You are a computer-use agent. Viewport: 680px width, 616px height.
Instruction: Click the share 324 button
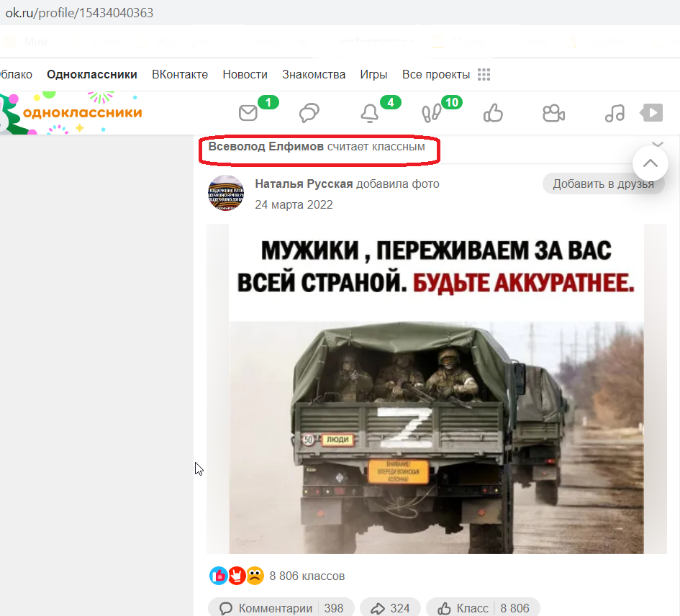(390, 608)
